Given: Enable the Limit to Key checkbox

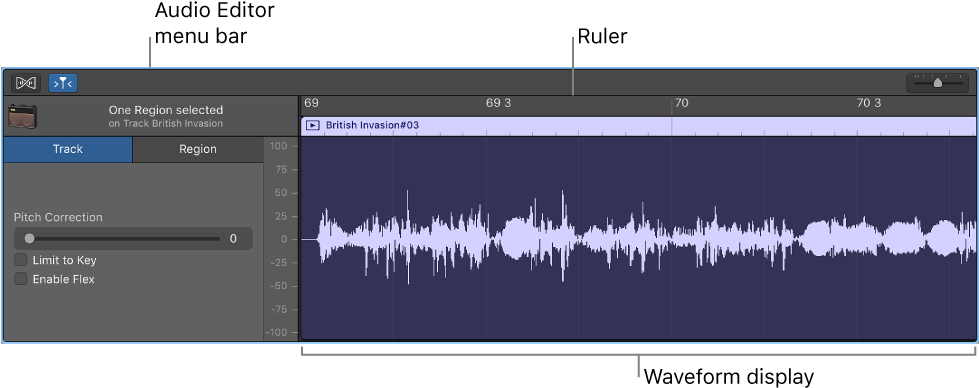Looking at the screenshot, I should point(21,260).
